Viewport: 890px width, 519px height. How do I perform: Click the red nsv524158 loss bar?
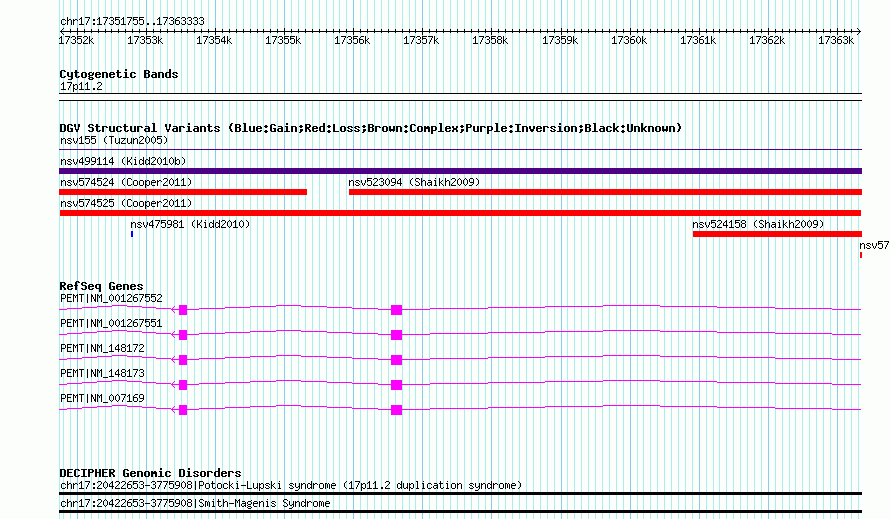(777, 234)
